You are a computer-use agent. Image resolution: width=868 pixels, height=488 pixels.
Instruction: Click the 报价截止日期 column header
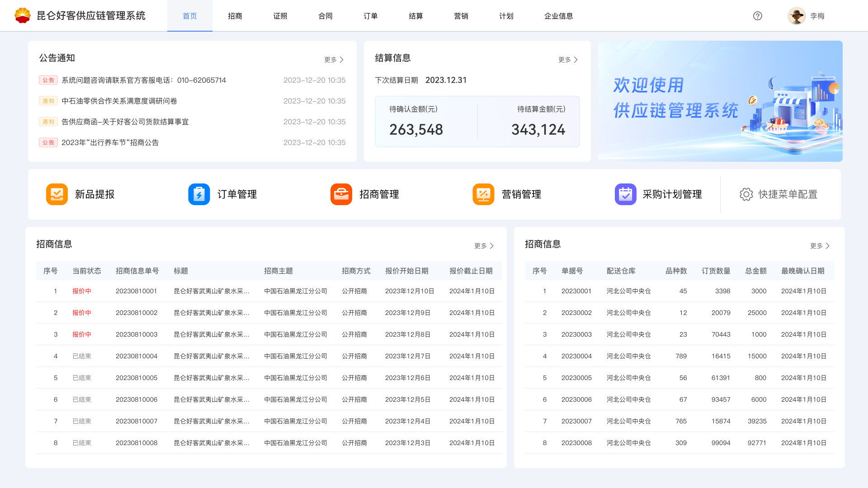point(471,271)
